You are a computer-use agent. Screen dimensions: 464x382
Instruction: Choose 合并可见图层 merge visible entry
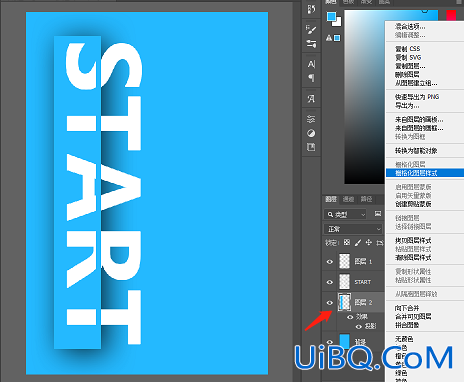pyautogui.click(x=413, y=316)
